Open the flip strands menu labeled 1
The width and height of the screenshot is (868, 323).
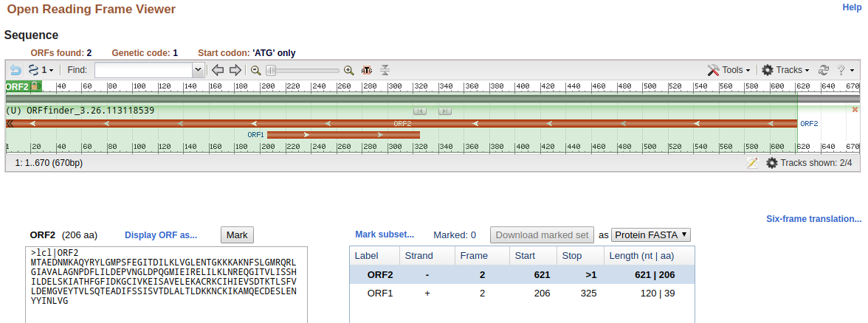[40, 70]
